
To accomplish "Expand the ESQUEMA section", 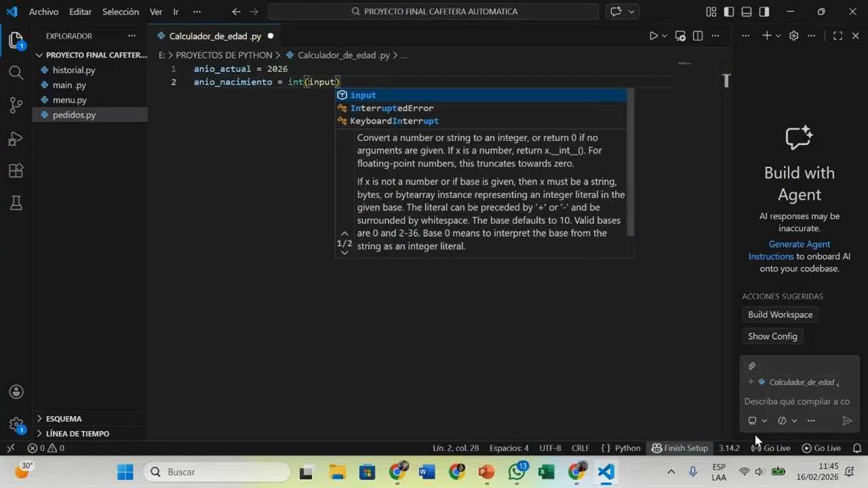I will (x=91, y=419).
